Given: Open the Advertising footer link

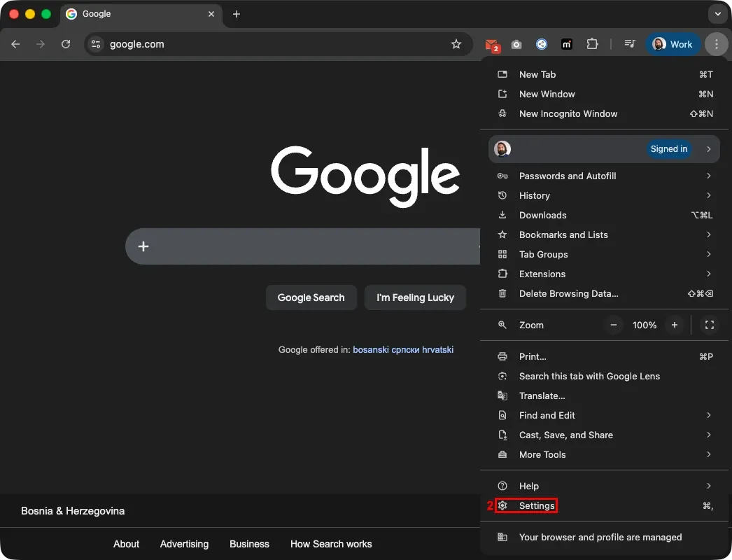Looking at the screenshot, I should (185, 544).
